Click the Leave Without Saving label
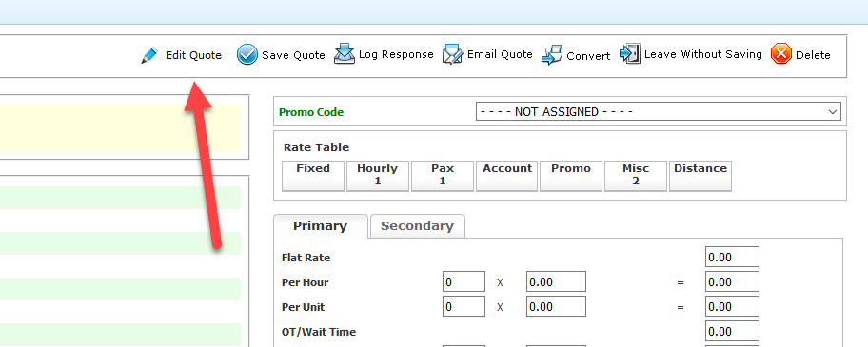868x347 pixels. point(703,55)
